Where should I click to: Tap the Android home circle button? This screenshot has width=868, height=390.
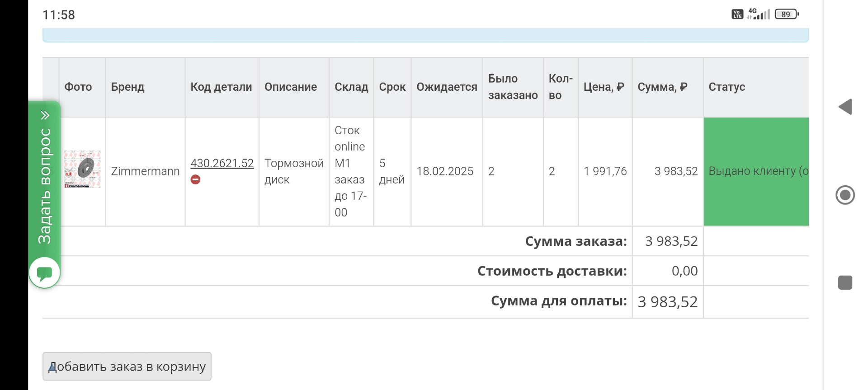pos(844,195)
